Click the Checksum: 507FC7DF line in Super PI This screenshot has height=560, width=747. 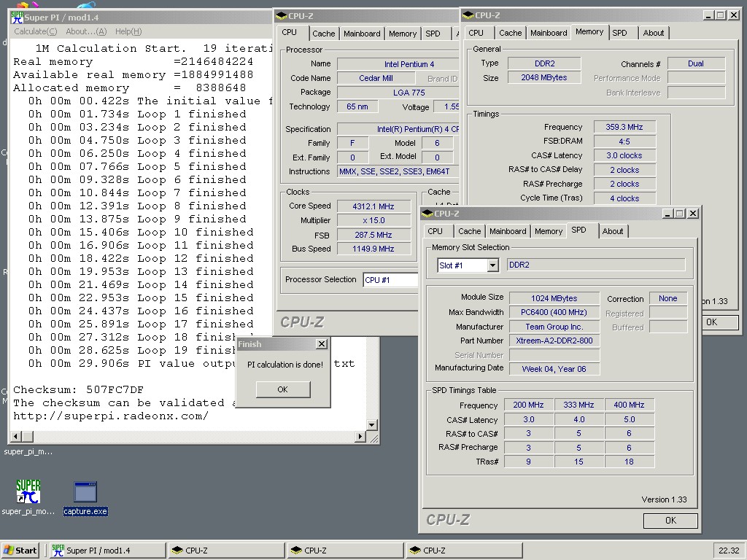79,389
